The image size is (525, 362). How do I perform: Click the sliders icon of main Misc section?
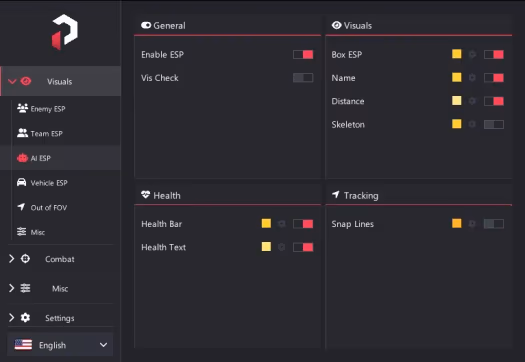[x=25, y=288]
